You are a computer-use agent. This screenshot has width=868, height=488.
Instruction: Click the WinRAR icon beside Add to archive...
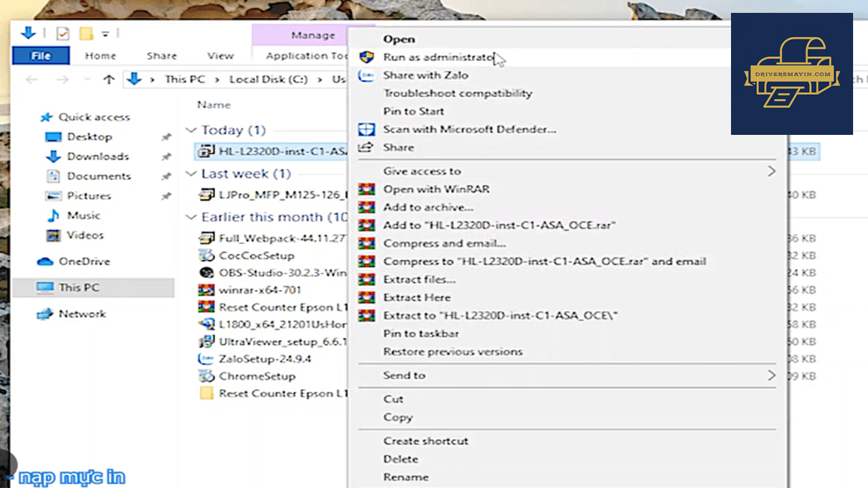click(x=366, y=207)
